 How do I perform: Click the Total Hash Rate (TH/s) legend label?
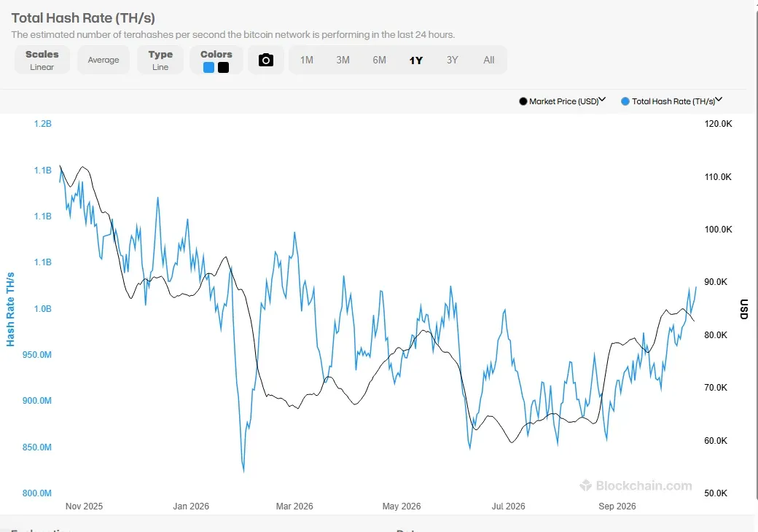(673, 101)
